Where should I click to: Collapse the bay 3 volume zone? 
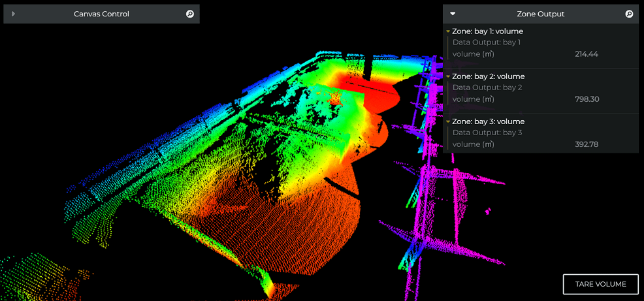click(x=448, y=122)
